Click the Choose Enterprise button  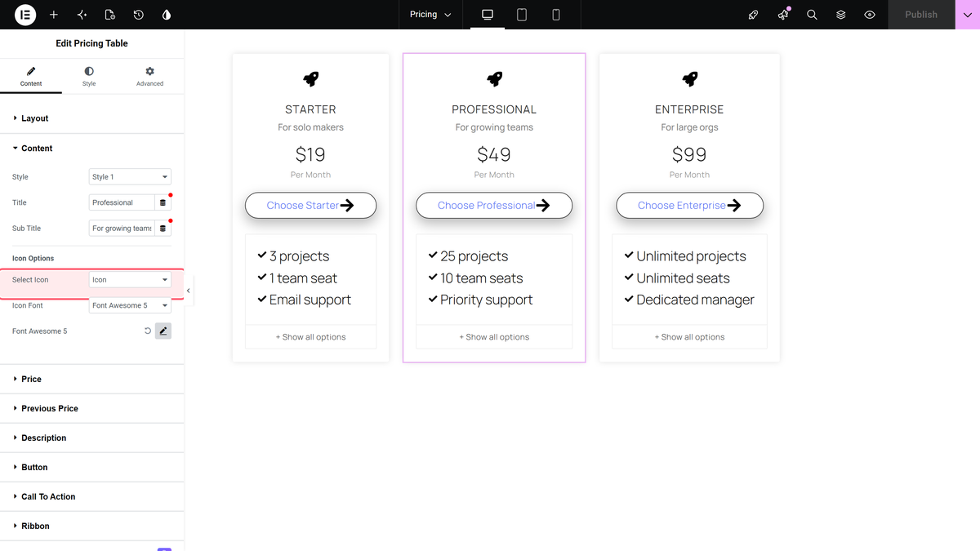(x=689, y=206)
